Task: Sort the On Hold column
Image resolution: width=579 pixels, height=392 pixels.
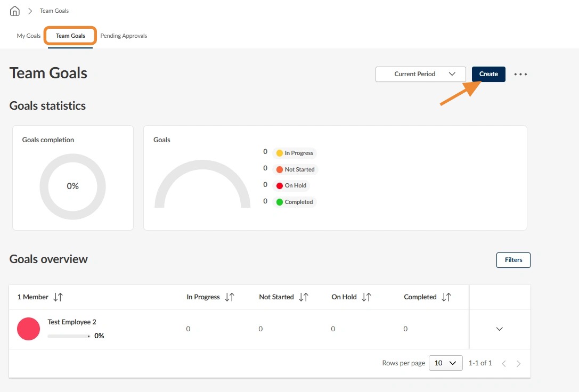Action: [366, 297]
